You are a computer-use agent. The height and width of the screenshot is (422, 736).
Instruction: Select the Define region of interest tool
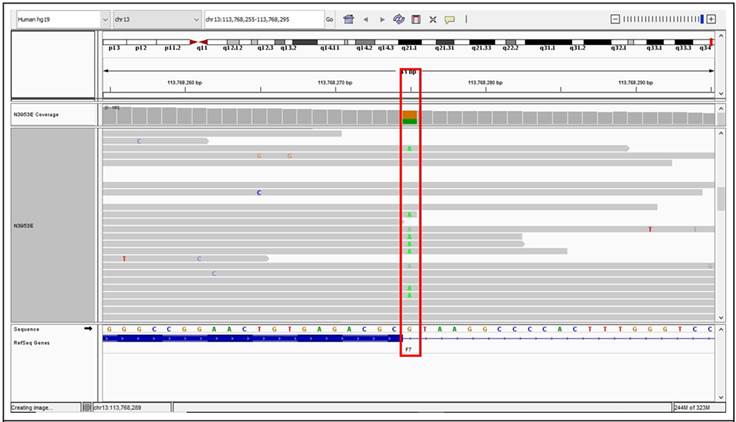pyautogui.click(x=416, y=19)
